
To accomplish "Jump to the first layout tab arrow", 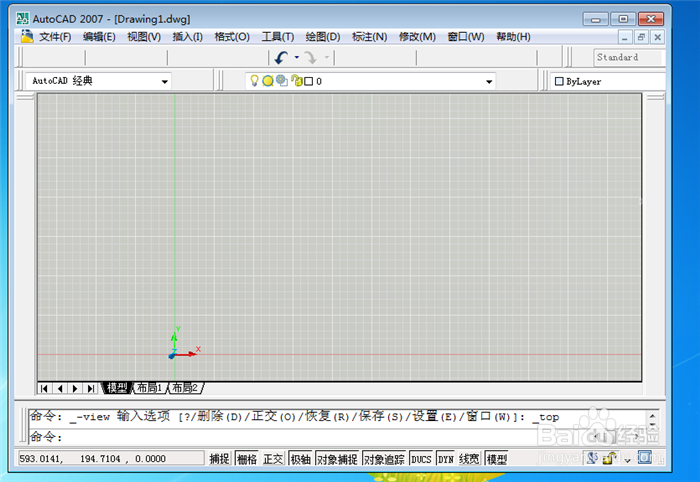I will 44,388.
